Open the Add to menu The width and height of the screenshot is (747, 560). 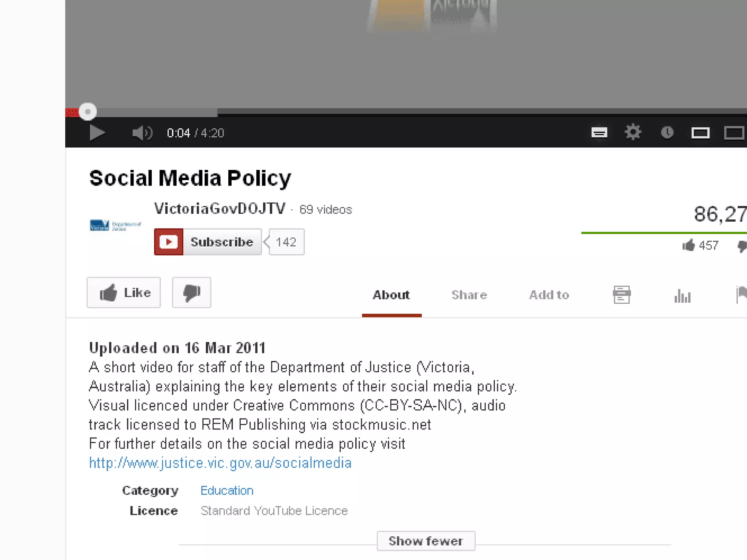point(549,295)
